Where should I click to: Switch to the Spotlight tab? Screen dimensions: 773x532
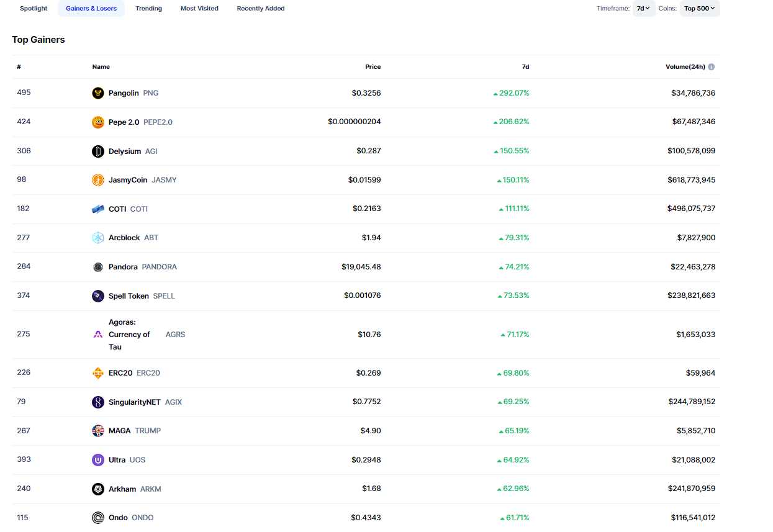(34, 9)
